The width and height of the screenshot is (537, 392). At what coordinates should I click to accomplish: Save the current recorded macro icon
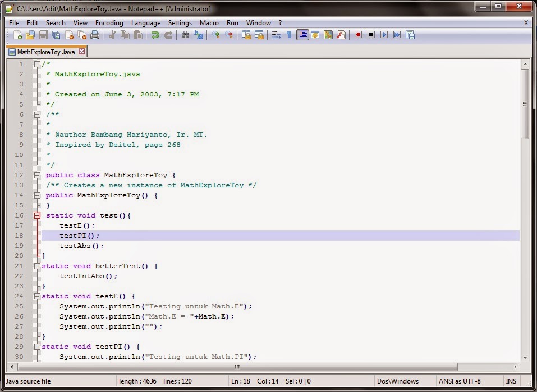(x=410, y=35)
